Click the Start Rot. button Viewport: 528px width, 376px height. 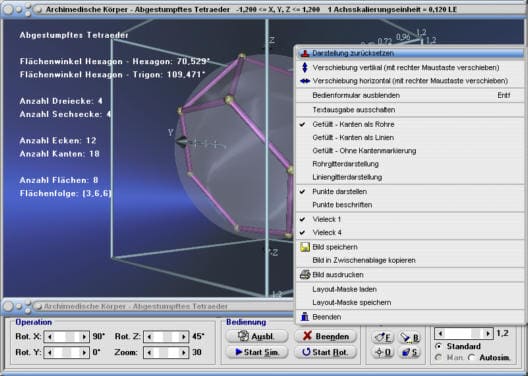click(325, 352)
